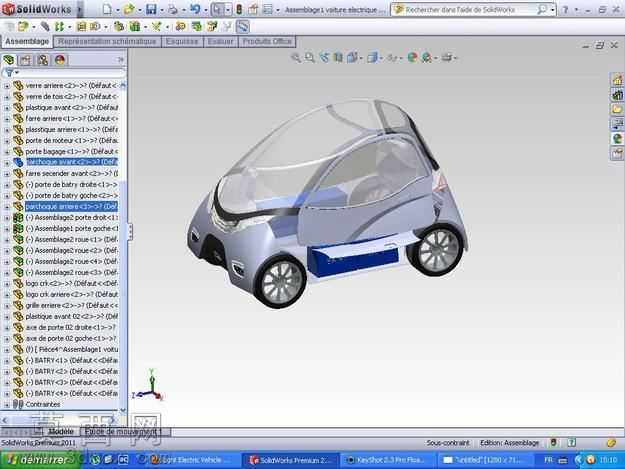
Task: Click the Zoom to Area icon
Action: (x=310, y=58)
